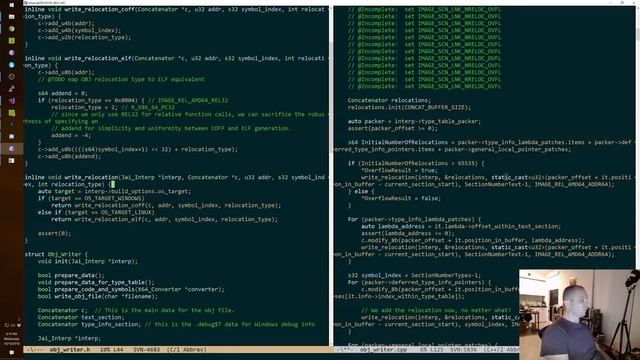
Task: Click 'if (target == OS_TARGET_WINDOWS)' line
Action: [91, 198]
